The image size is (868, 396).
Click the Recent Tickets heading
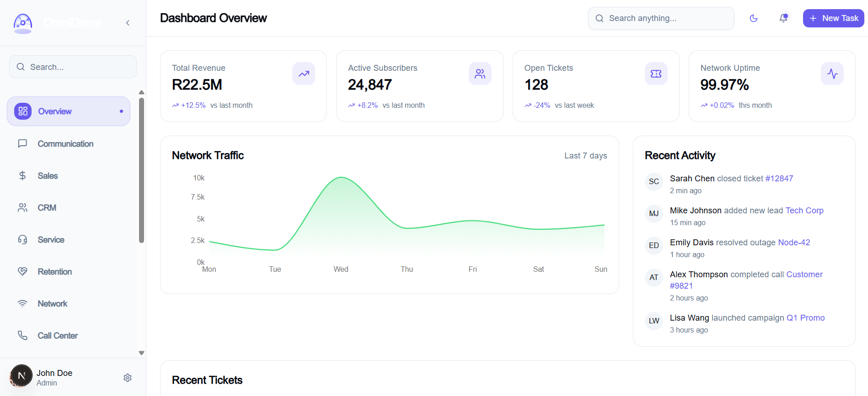207,380
